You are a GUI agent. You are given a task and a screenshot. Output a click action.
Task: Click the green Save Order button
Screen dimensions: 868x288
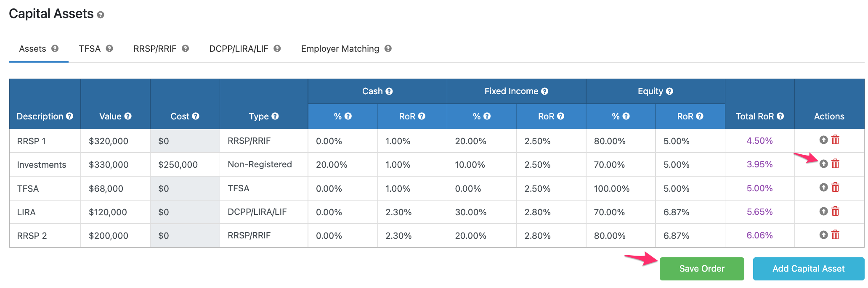tap(701, 269)
